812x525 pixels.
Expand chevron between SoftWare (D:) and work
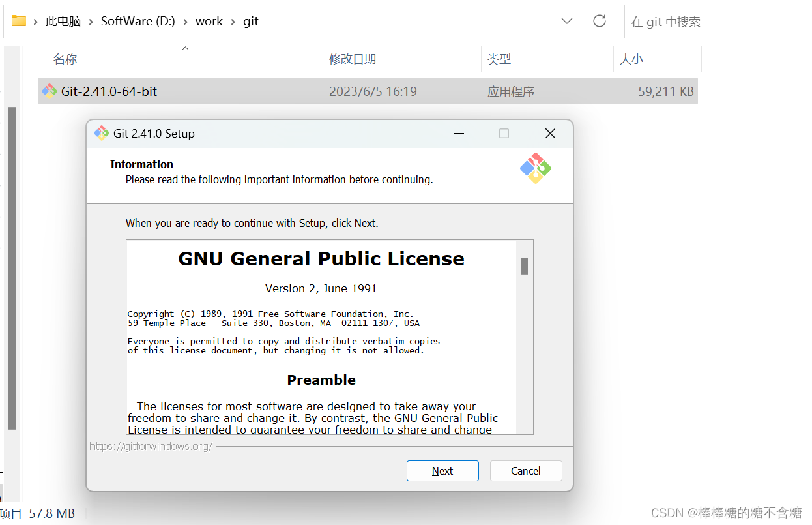[186, 22]
